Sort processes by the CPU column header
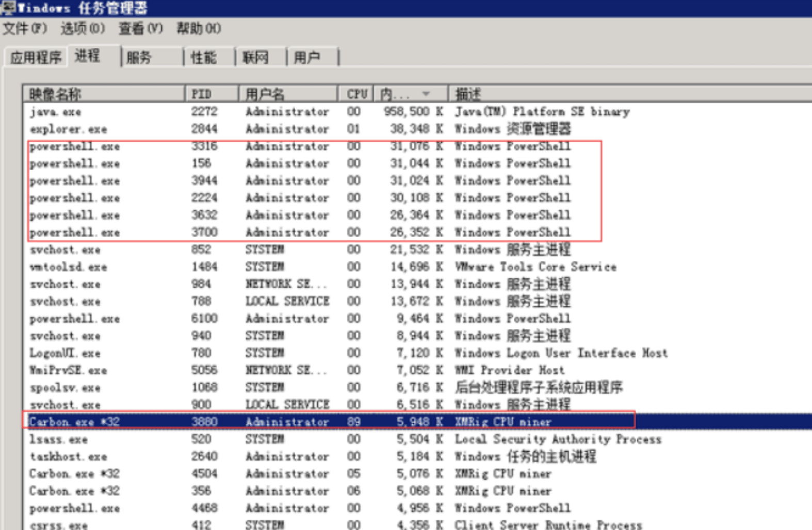This screenshot has height=530, width=812. (356, 94)
